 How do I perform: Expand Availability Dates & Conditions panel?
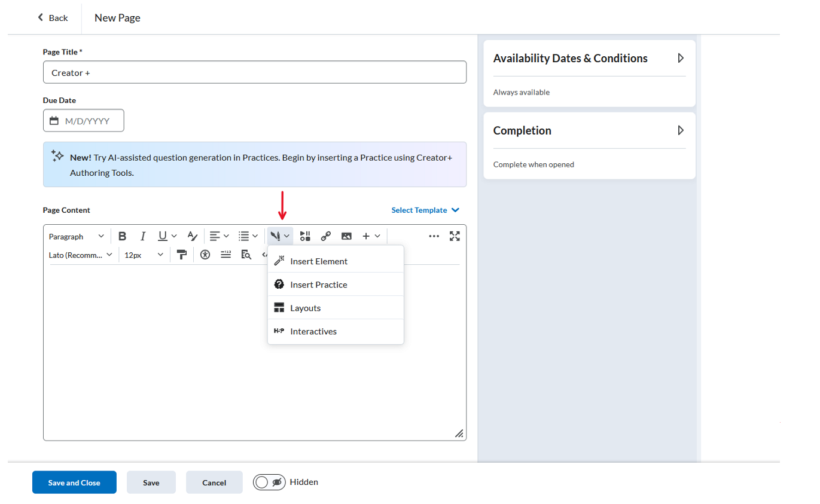680,58
